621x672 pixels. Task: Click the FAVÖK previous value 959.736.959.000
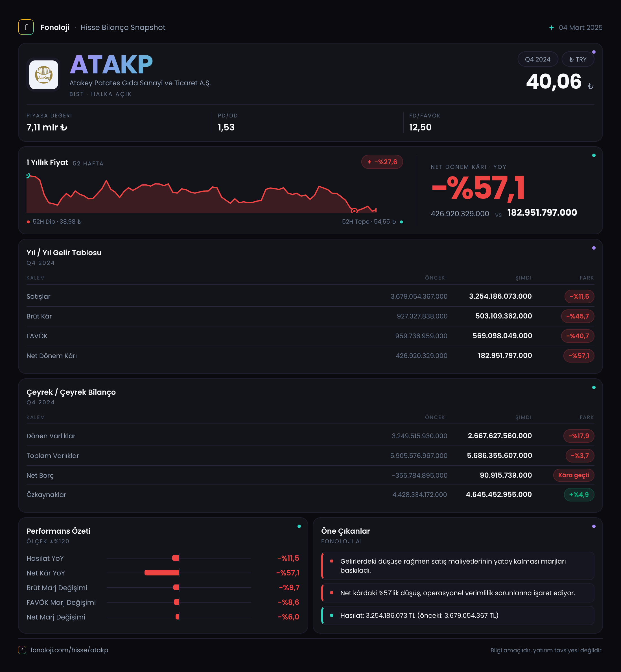(421, 336)
